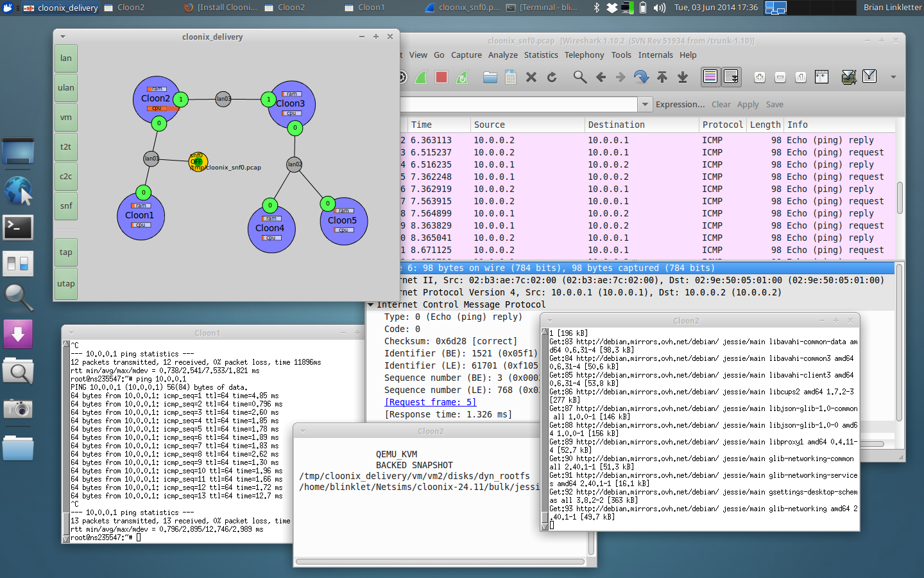Open the volume control in system tray
924x578 pixels.
point(659,8)
